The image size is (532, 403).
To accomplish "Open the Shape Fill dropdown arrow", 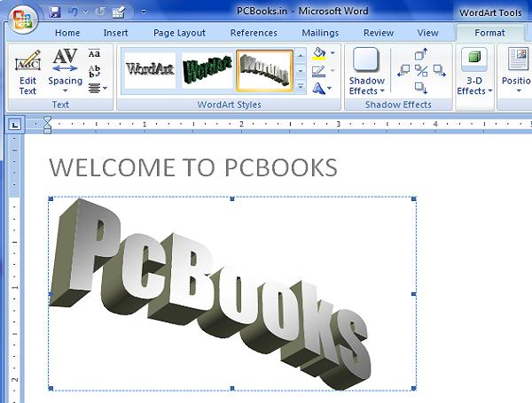I will coord(332,53).
